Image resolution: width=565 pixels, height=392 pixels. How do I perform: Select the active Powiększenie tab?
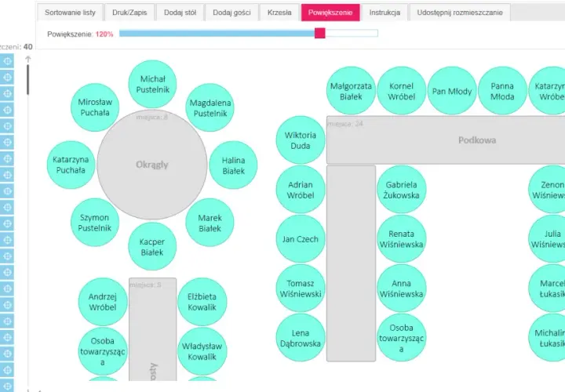click(x=330, y=13)
